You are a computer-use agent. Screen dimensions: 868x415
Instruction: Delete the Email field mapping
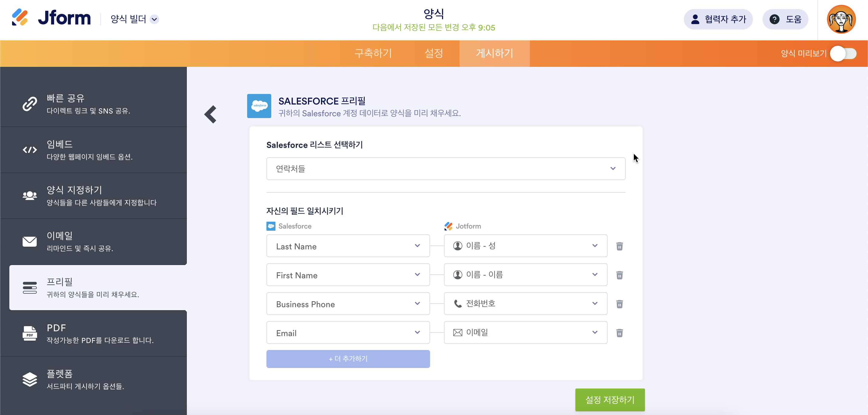point(619,333)
